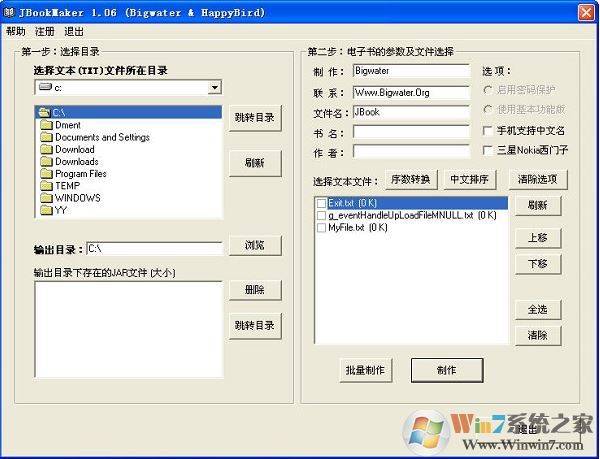Open the 注册 menu

[45, 31]
